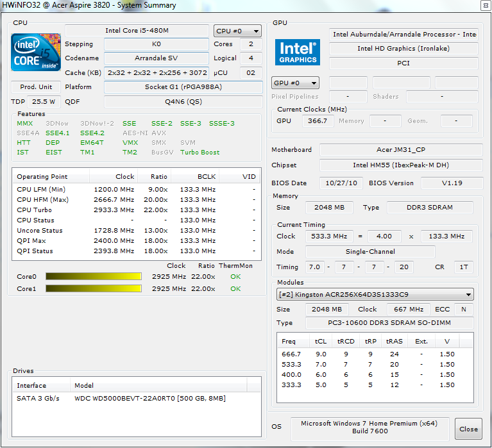The image size is (492, 448).
Task: Click the Memory Type DDR3 SDRAM field
Action: [430, 207]
